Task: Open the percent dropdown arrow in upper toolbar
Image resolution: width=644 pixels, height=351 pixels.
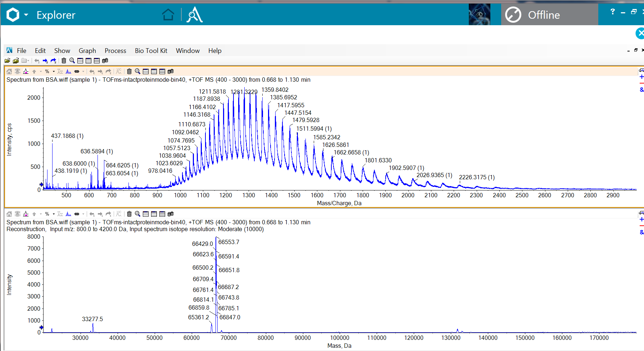Action: [54, 72]
